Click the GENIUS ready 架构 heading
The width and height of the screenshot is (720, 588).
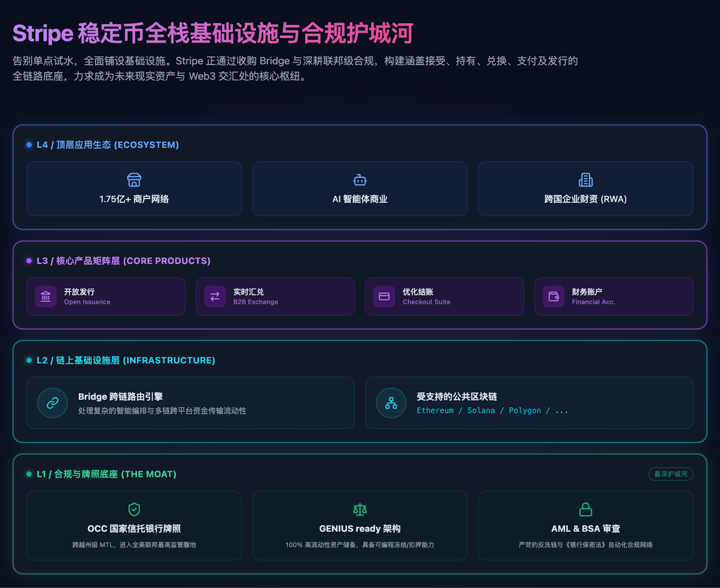360,529
